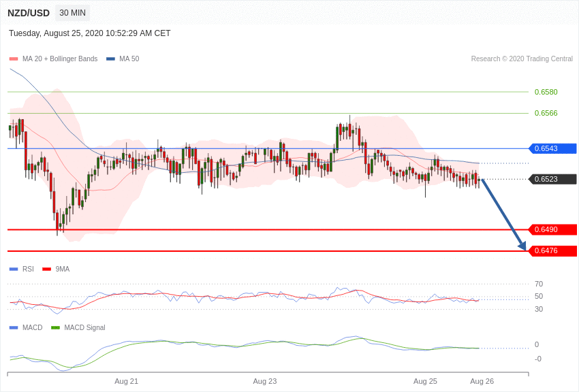Image resolution: width=579 pixels, height=392 pixels.
Task: Click the red 0.6476 support price tag
Action: click(553, 250)
